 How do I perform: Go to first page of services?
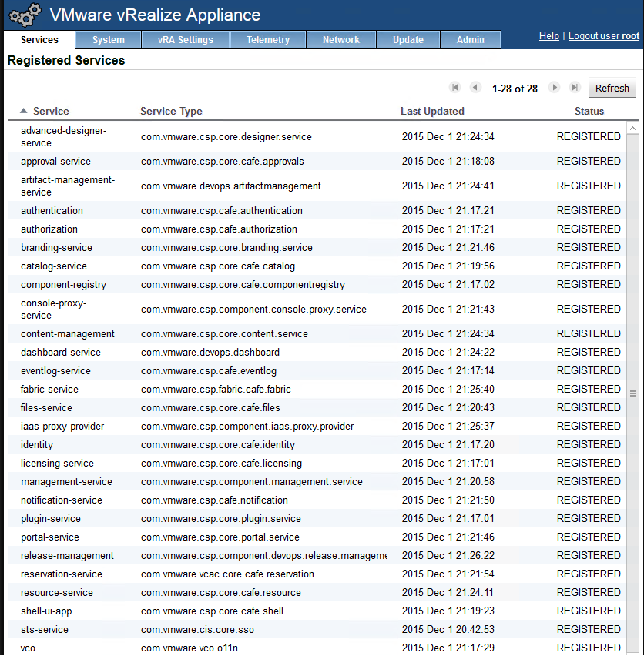click(454, 88)
